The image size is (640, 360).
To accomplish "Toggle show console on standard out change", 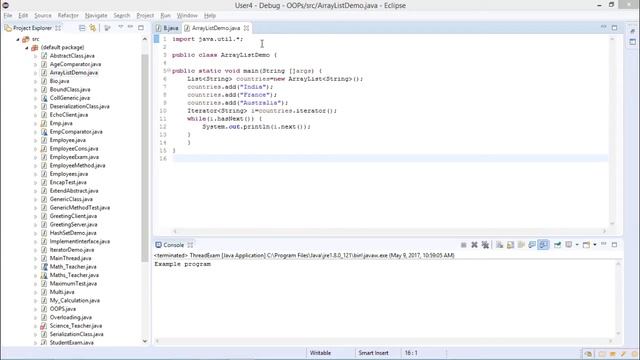I will pyautogui.click(x=532, y=245).
